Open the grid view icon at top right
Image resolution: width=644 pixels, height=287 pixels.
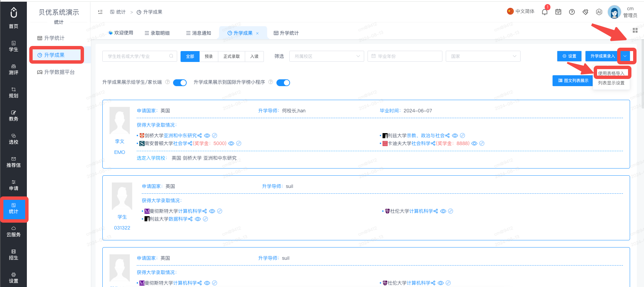click(x=635, y=30)
